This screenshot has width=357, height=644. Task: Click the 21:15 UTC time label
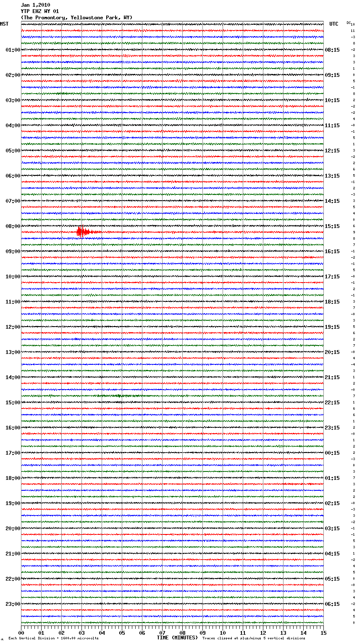click(332, 377)
